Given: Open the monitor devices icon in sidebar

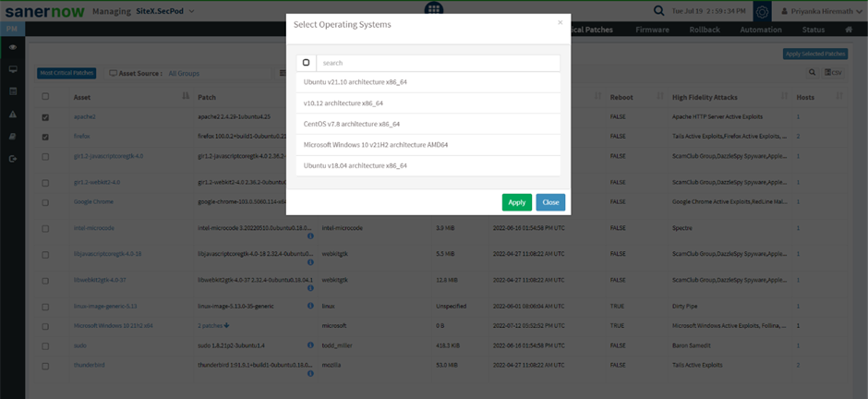Looking at the screenshot, I should tap(13, 69).
